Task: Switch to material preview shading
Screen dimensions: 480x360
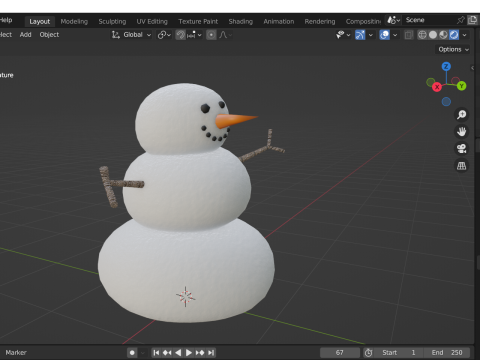Action: (x=443, y=35)
